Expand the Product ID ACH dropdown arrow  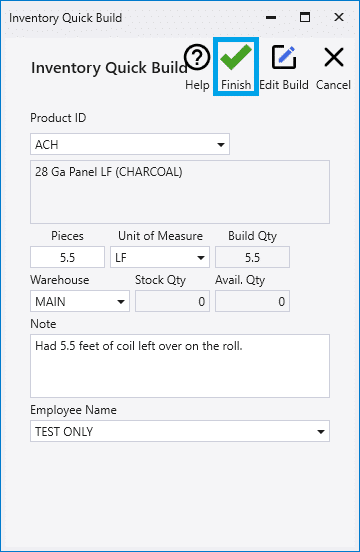221,144
